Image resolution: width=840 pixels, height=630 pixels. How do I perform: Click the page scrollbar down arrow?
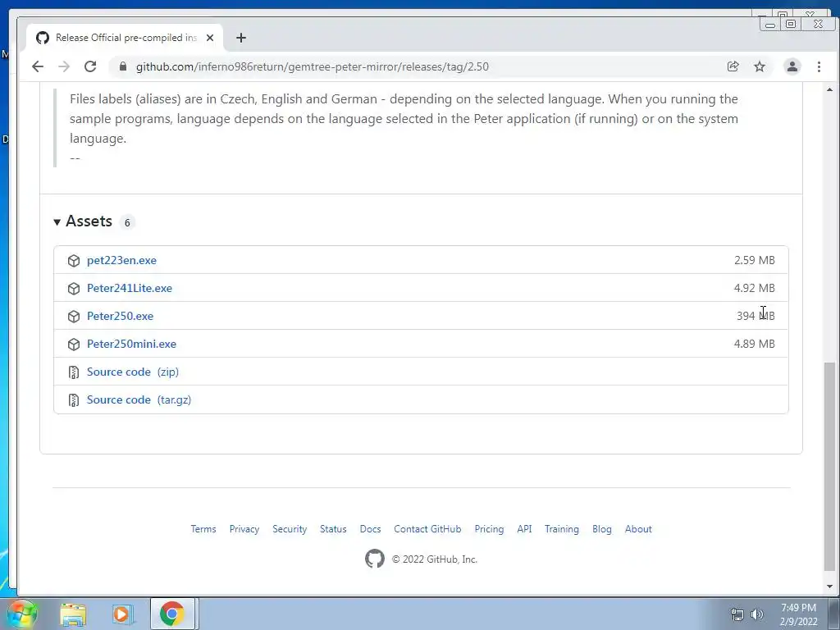(829, 586)
